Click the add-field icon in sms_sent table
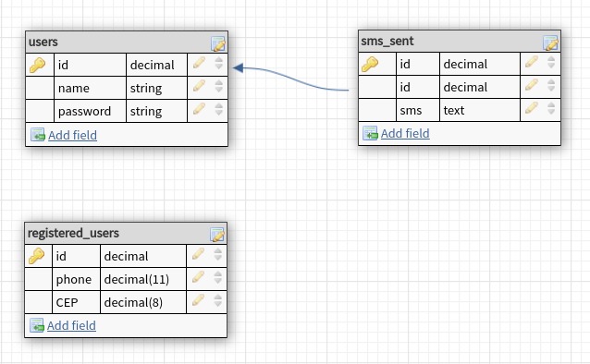This screenshot has width=590, height=364. pos(370,133)
